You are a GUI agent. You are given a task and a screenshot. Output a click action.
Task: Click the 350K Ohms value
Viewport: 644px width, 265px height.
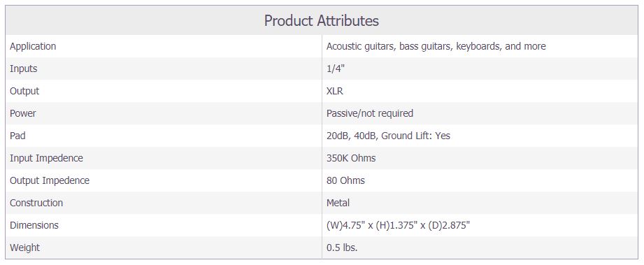coord(351,158)
